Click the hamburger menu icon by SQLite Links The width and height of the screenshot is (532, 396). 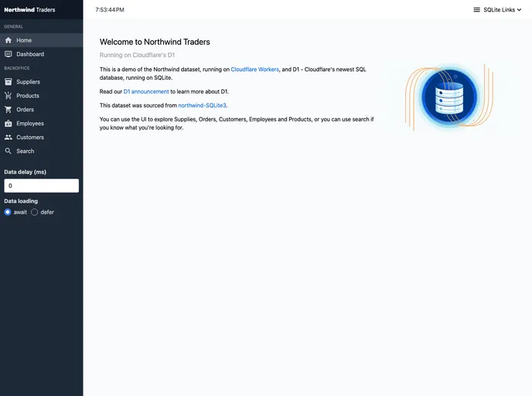476,10
